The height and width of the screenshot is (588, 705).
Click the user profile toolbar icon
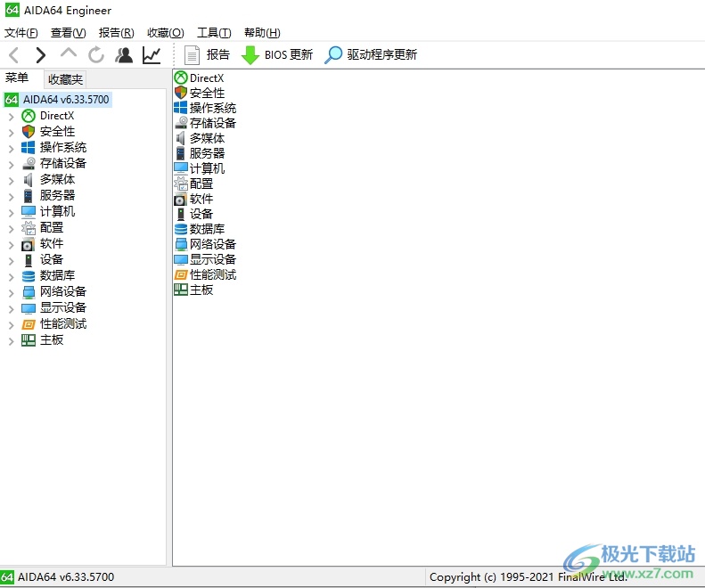tap(124, 55)
